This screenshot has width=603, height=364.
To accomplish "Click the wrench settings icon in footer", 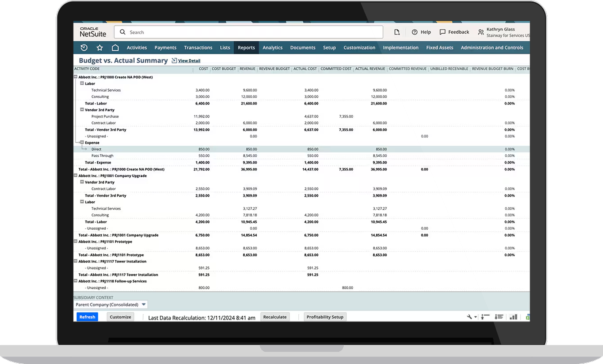I will pos(470,317).
